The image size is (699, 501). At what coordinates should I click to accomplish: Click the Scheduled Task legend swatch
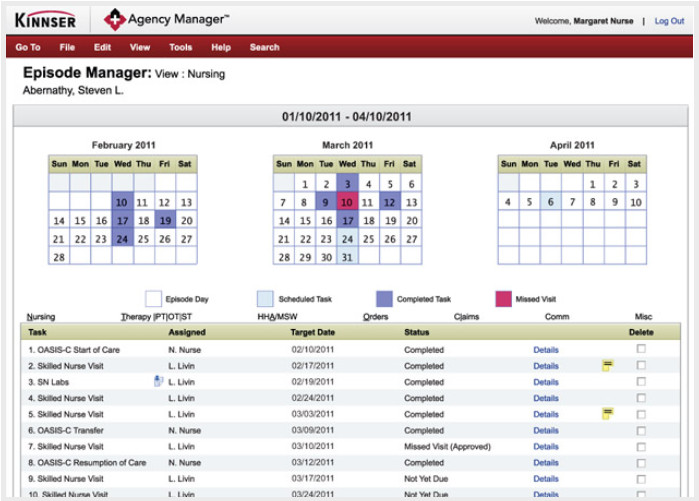pyautogui.click(x=265, y=299)
